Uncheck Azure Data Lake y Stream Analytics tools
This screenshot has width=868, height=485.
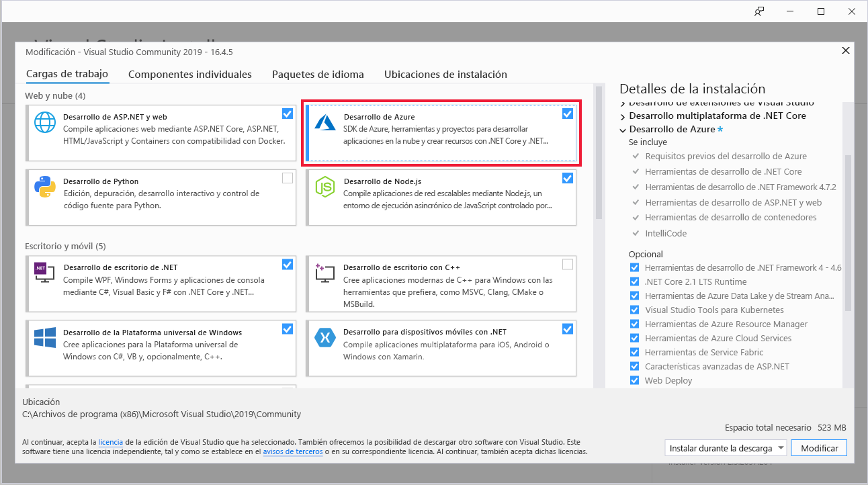pos(634,296)
